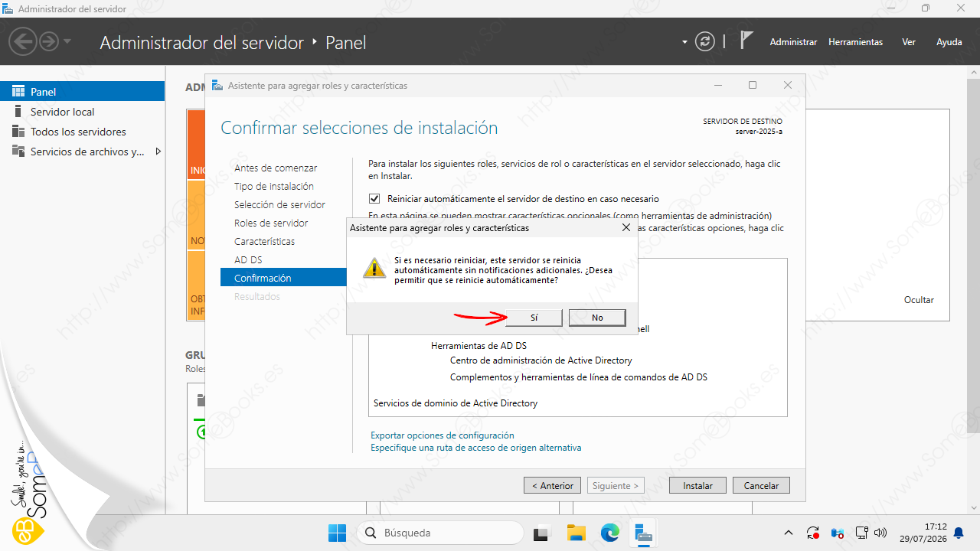Viewport: 980px width, 551px height.
Task: Go to the AD DS wizard step
Action: point(248,259)
